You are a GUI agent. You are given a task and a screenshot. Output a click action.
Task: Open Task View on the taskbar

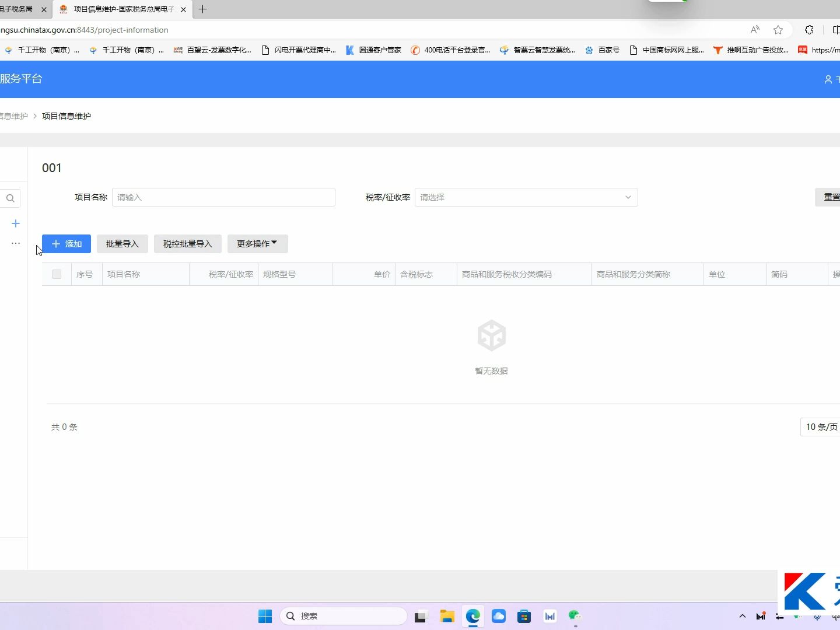[421, 616]
